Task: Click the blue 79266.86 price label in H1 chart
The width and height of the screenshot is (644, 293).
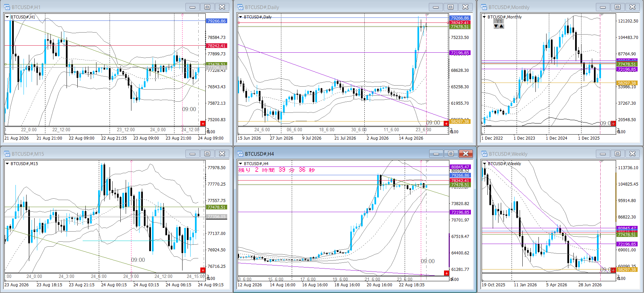Action: pos(216,21)
